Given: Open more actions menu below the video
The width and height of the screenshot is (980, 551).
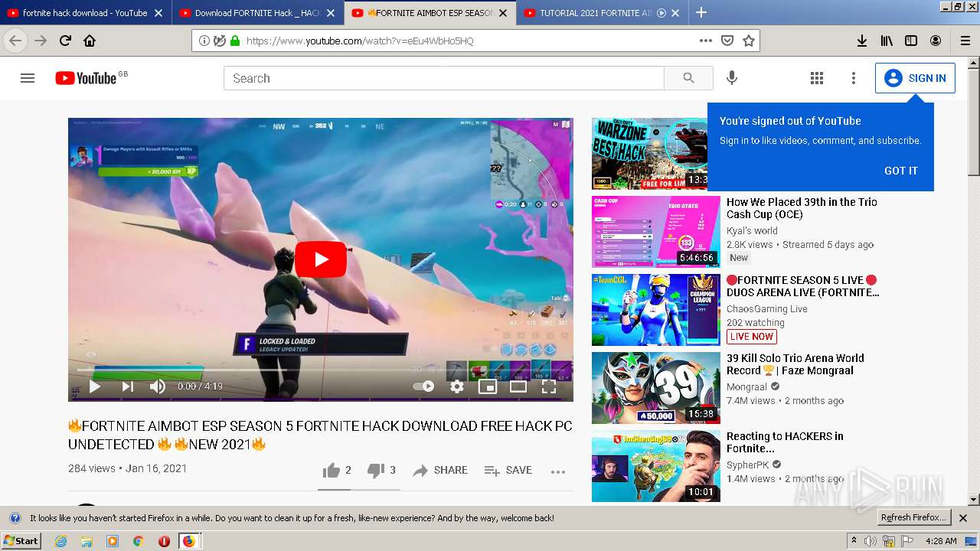Looking at the screenshot, I should (558, 471).
